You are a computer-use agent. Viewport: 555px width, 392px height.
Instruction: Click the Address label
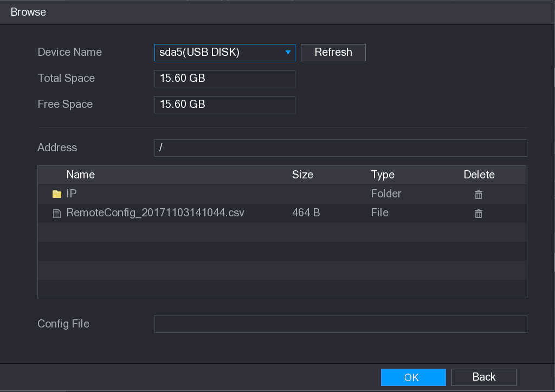(x=57, y=147)
